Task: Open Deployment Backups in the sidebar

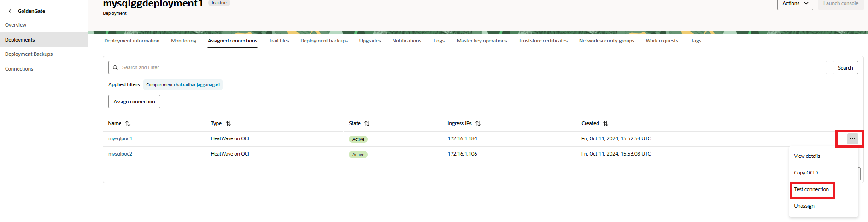Action: [x=29, y=54]
